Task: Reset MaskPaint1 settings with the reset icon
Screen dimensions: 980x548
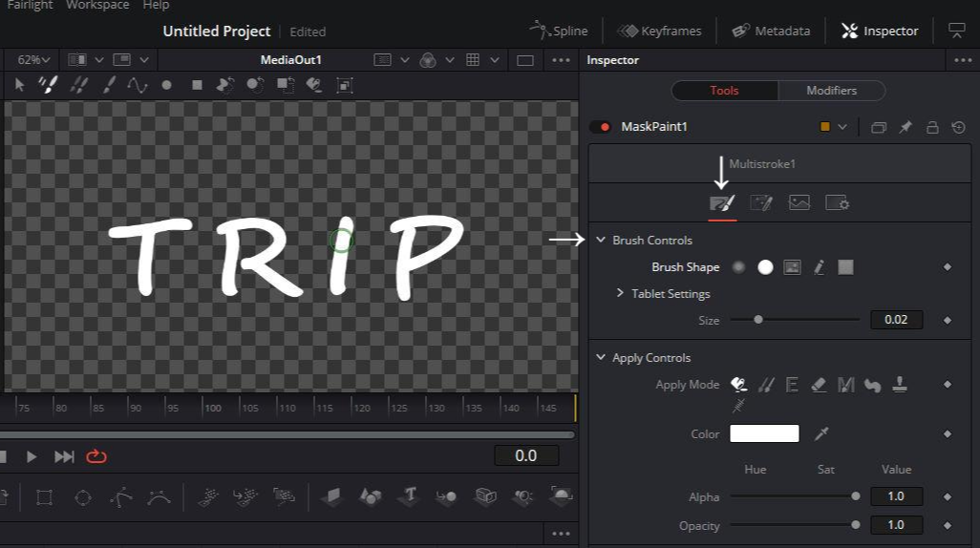Action: (959, 127)
